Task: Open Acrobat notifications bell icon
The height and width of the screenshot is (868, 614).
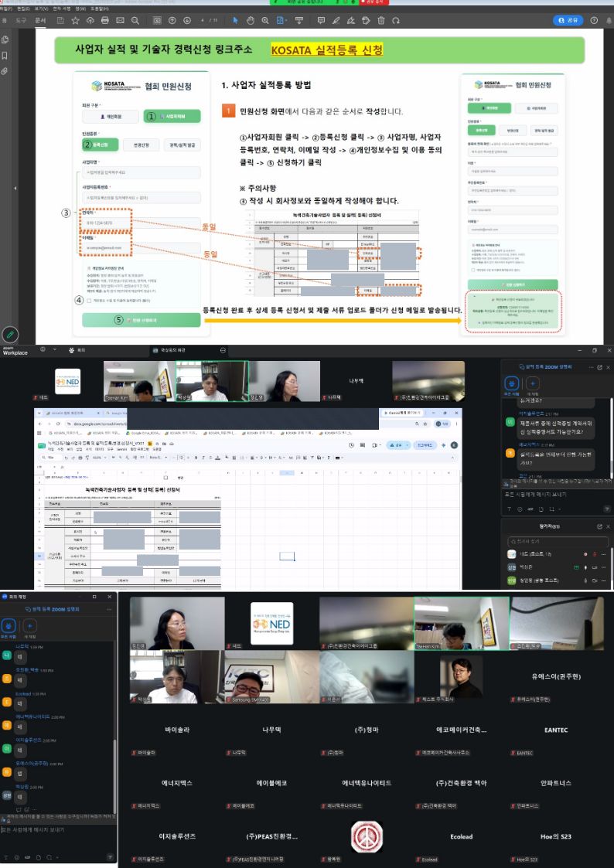Action: 609,20
